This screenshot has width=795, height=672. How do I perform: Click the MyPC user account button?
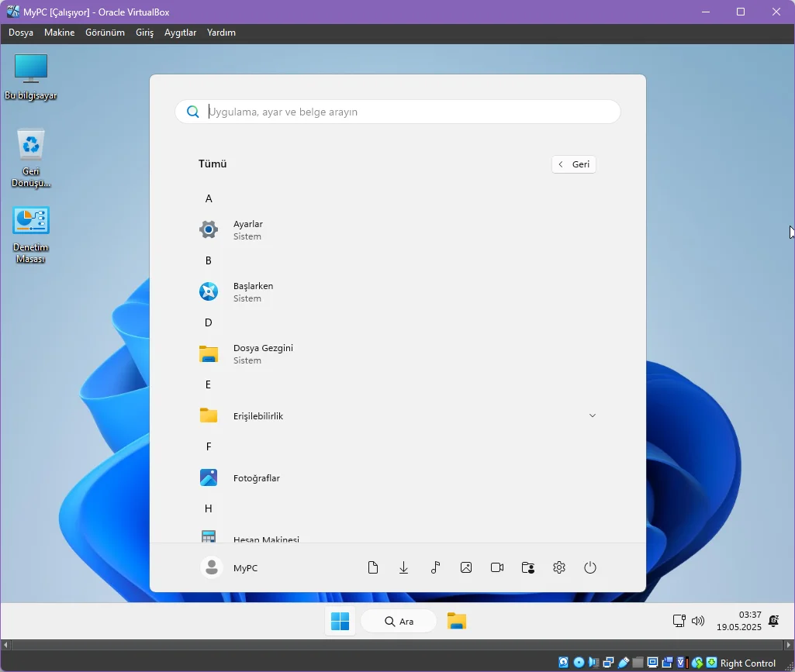point(229,567)
